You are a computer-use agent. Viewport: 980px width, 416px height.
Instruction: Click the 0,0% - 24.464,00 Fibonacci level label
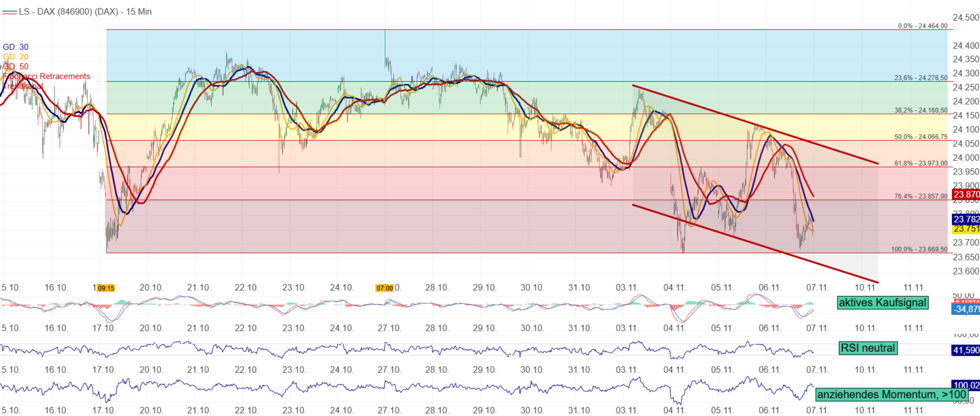[923, 26]
